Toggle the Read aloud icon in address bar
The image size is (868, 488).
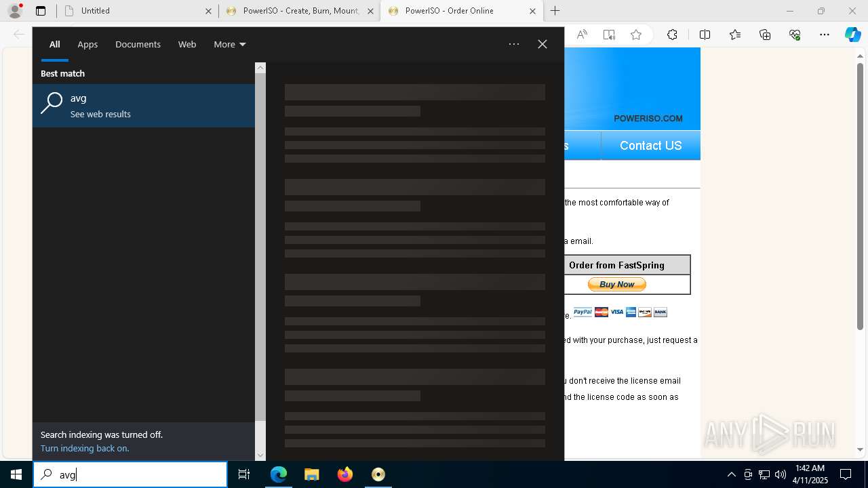[582, 35]
